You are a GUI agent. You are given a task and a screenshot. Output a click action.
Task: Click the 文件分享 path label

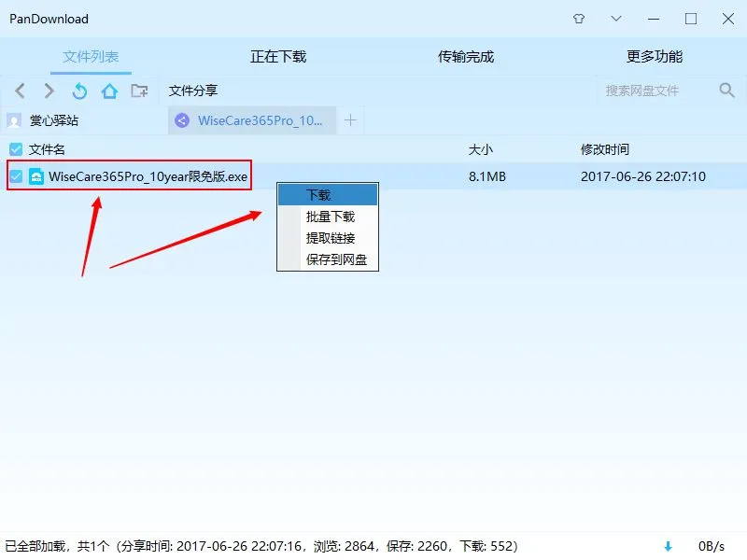193,91
